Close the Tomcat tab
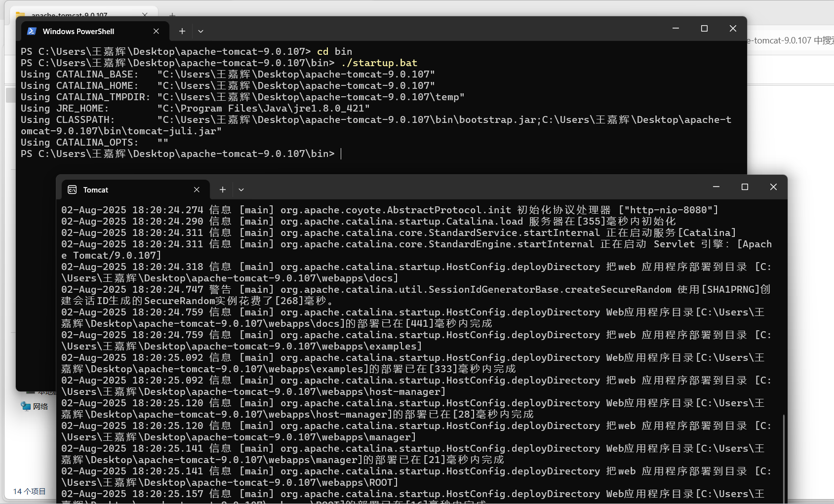 [197, 190]
